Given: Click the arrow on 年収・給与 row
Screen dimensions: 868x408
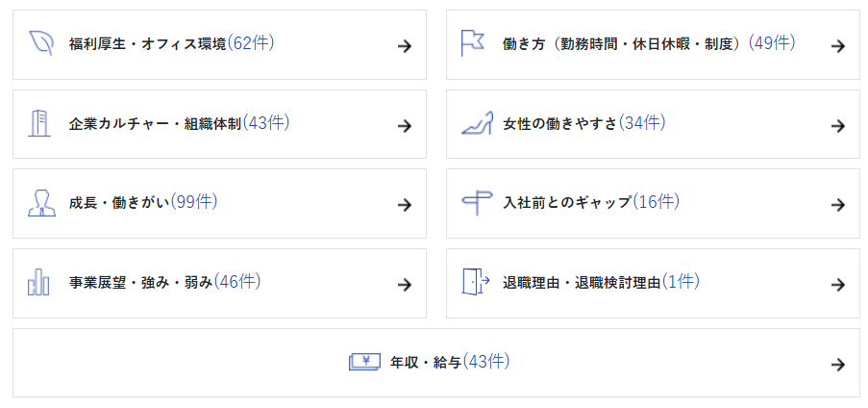Looking at the screenshot, I should click(838, 364).
